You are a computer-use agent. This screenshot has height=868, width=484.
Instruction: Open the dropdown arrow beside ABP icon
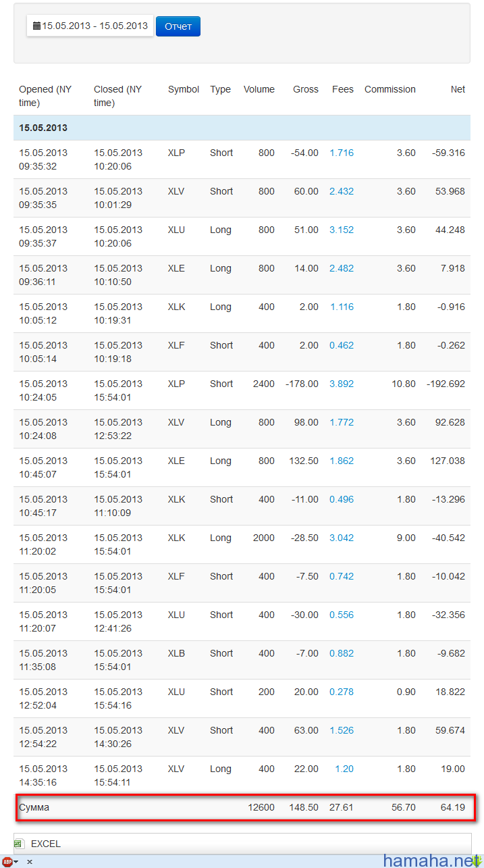point(16,863)
